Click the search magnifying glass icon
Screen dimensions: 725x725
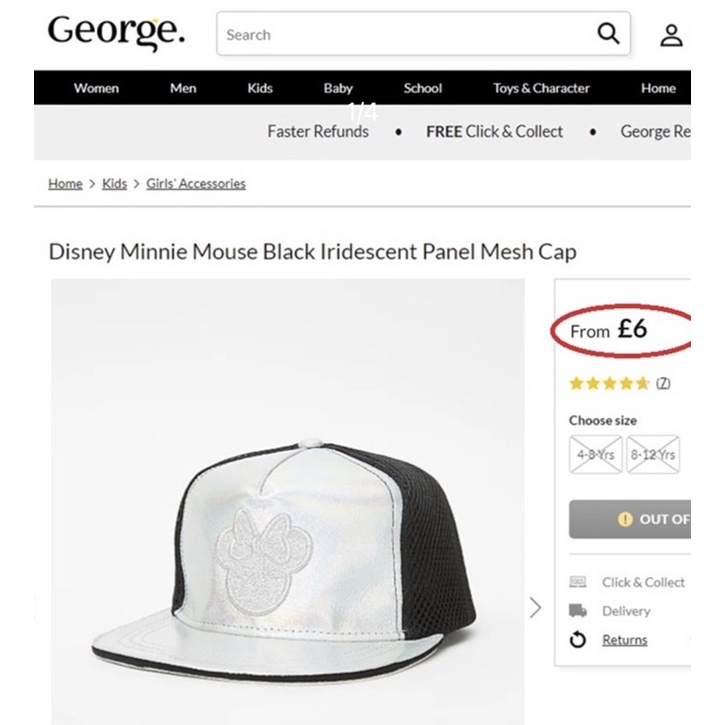point(608,34)
